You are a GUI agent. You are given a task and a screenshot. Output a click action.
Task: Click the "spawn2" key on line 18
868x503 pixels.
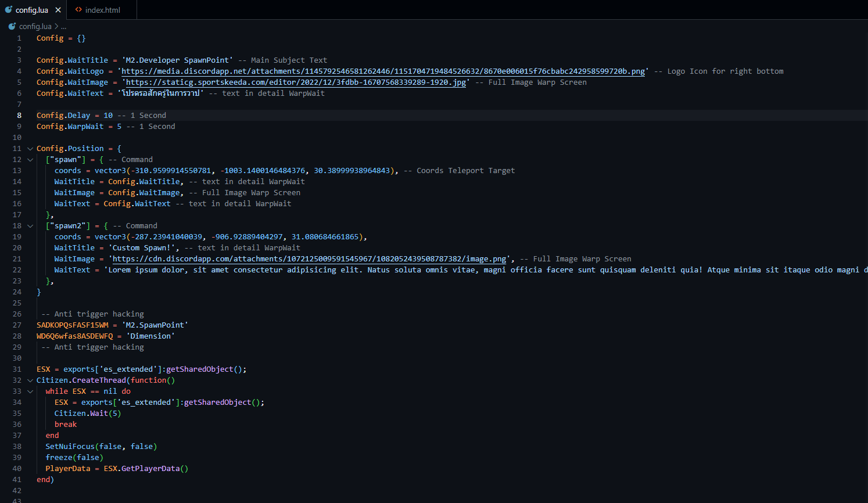[x=68, y=226]
